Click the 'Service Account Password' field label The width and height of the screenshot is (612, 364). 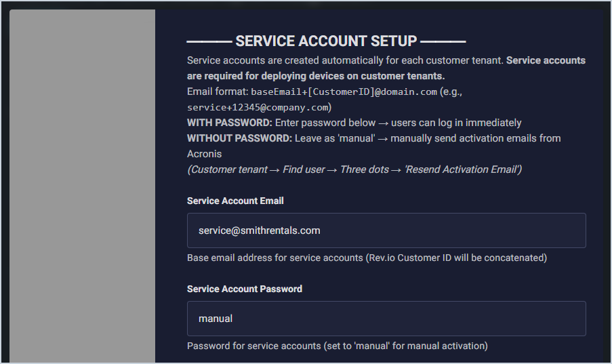(x=245, y=289)
